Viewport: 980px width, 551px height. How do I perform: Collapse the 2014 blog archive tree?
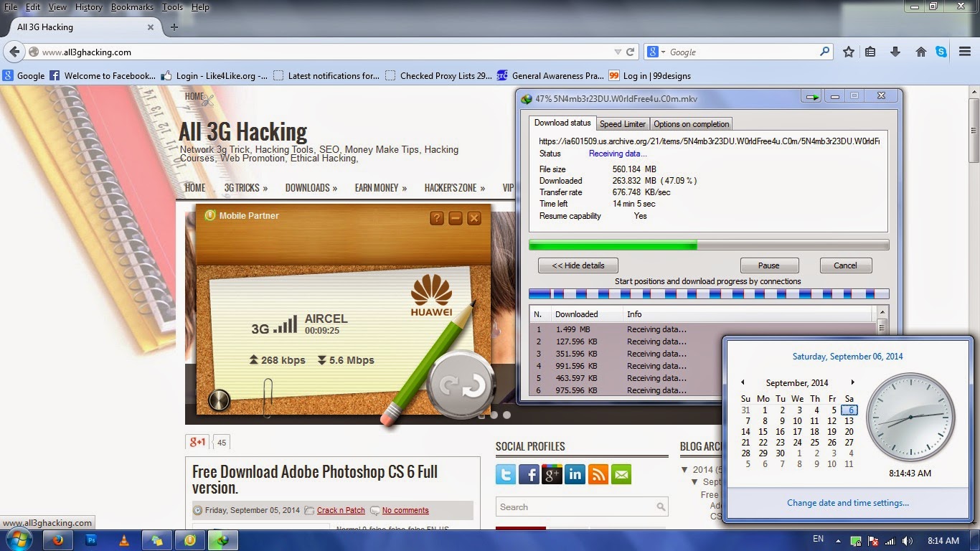684,470
